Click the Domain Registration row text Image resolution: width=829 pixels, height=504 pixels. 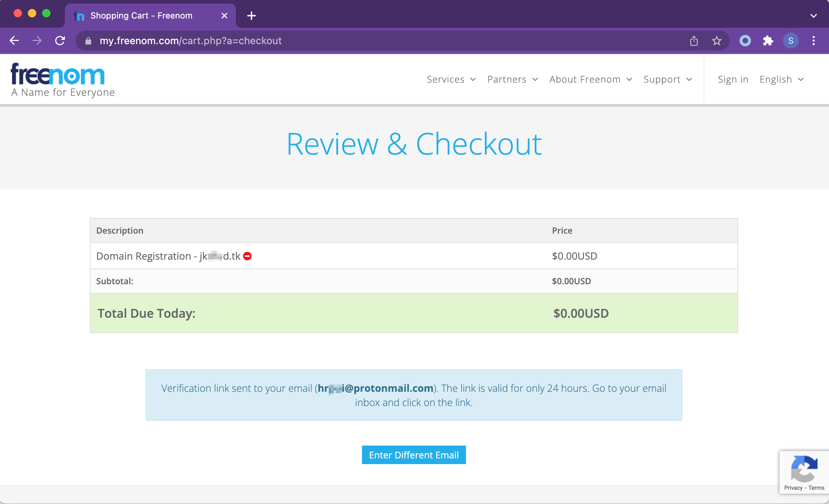(x=168, y=256)
